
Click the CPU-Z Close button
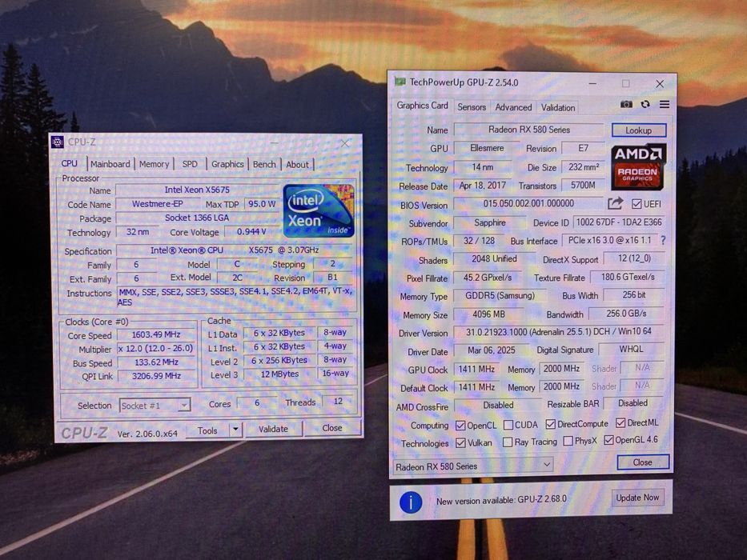click(x=332, y=428)
